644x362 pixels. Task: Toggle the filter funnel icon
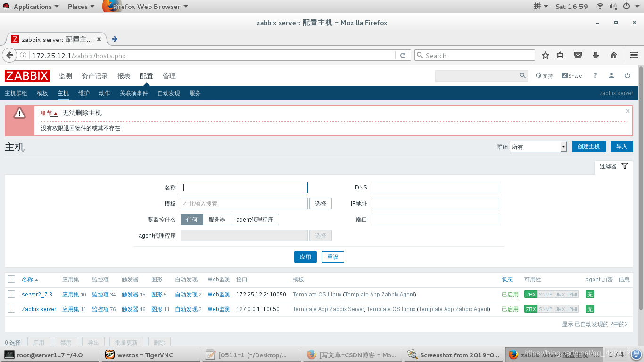625,166
